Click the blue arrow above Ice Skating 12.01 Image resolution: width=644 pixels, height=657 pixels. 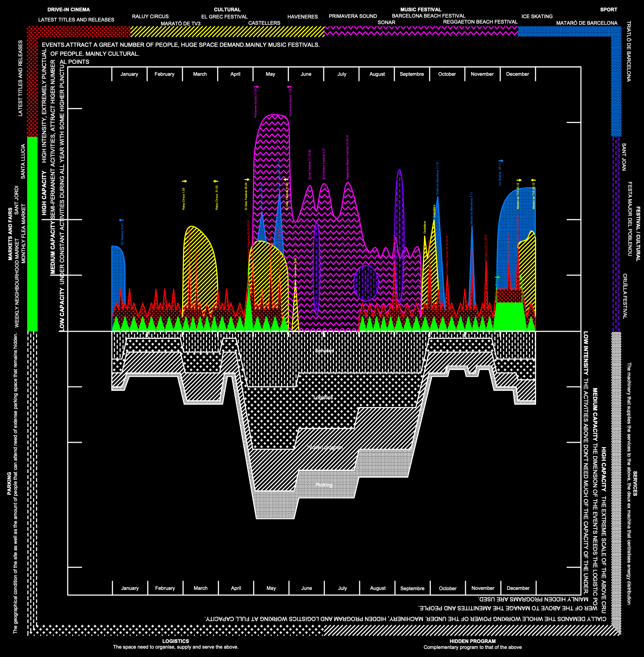point(121,220)
